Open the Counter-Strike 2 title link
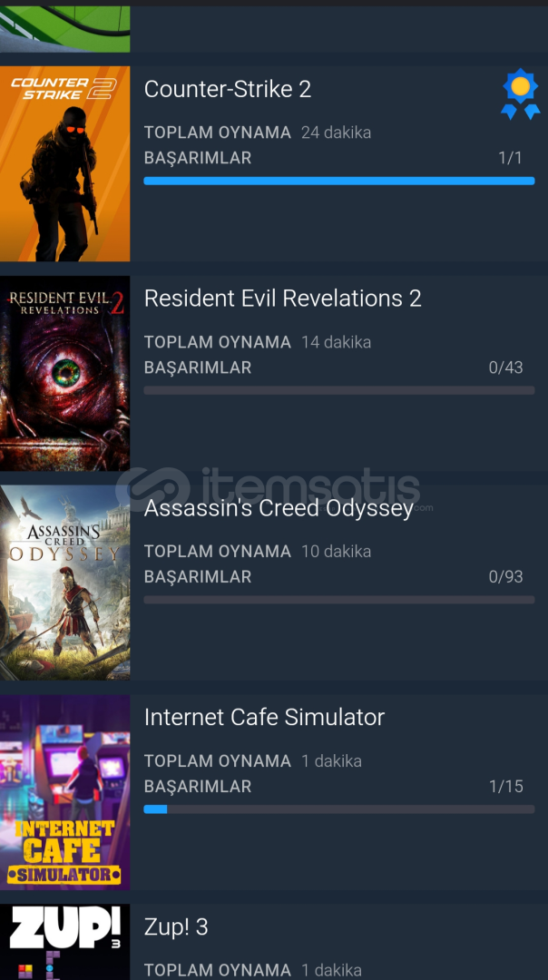This screenshot has height=980, width=548. (x=228, y=89)
